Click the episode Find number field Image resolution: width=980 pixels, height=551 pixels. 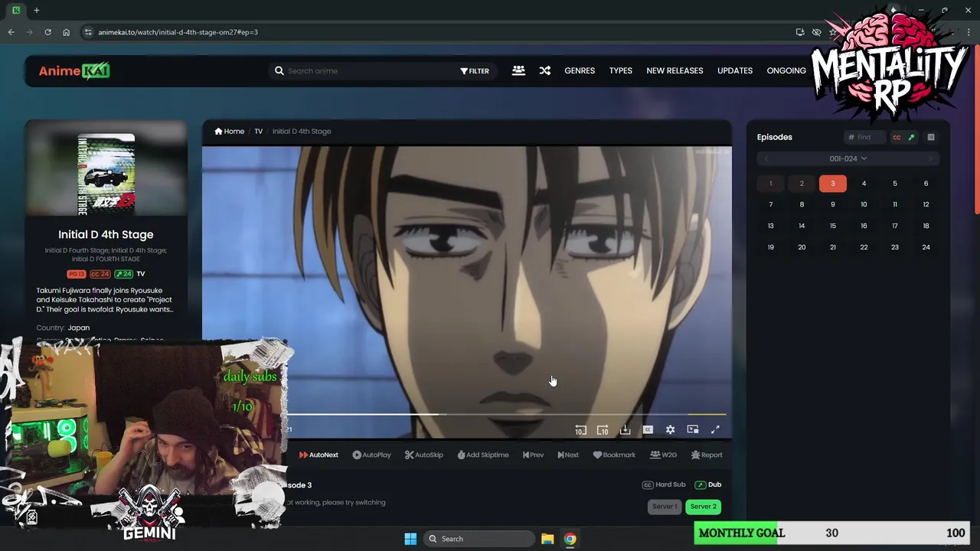pos(865,137)
